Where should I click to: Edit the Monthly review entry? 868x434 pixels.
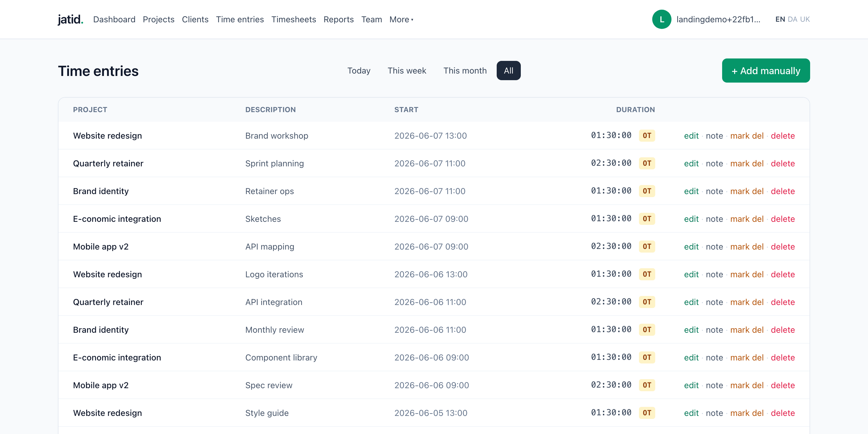pos(691,329)
